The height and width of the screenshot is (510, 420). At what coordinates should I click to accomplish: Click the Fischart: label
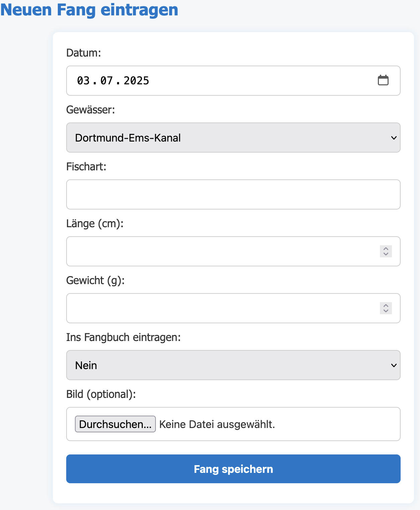(x=86, y=167)
